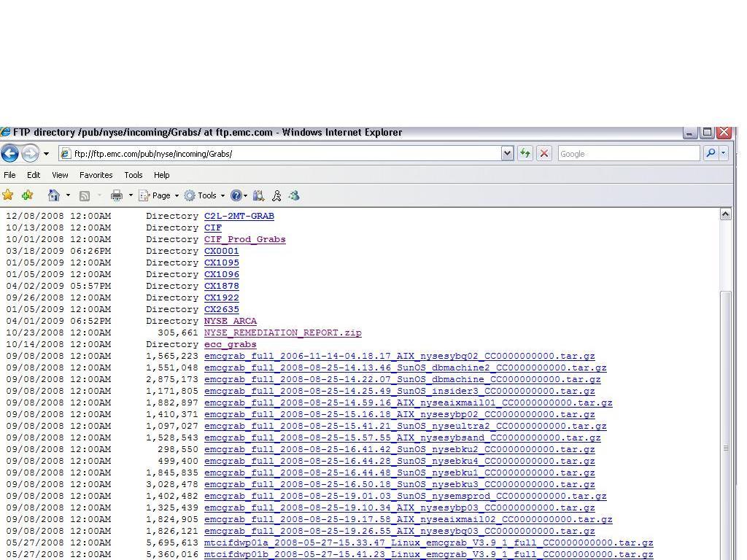Download the nysemsprod emcgrab file
Viewport: 747px width, 560px height.
click(x=406, y=496)
